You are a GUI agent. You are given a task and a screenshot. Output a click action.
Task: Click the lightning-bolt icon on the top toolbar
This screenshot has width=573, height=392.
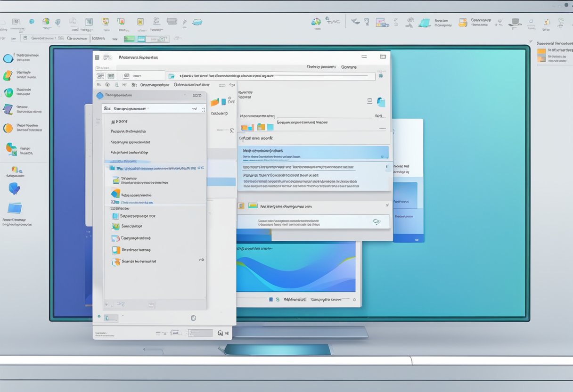(184, 21)
